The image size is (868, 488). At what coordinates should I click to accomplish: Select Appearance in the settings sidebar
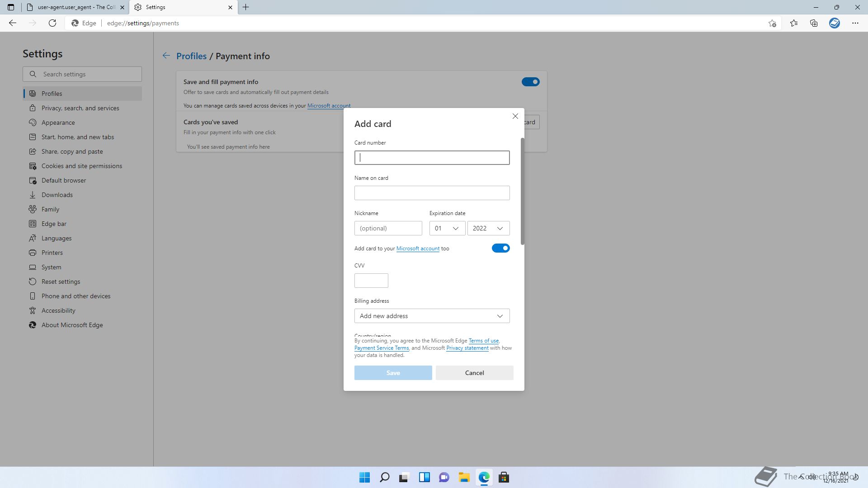pos(58,122)
